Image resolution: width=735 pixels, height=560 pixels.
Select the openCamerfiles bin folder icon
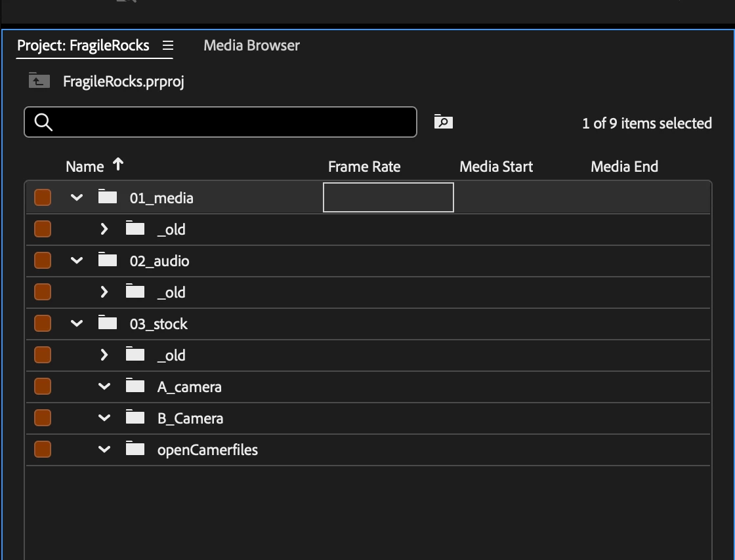pos(135,449)
